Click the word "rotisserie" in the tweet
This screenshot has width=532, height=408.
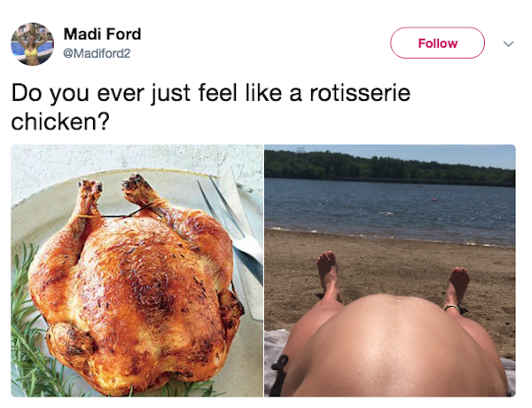pos(360,93)
